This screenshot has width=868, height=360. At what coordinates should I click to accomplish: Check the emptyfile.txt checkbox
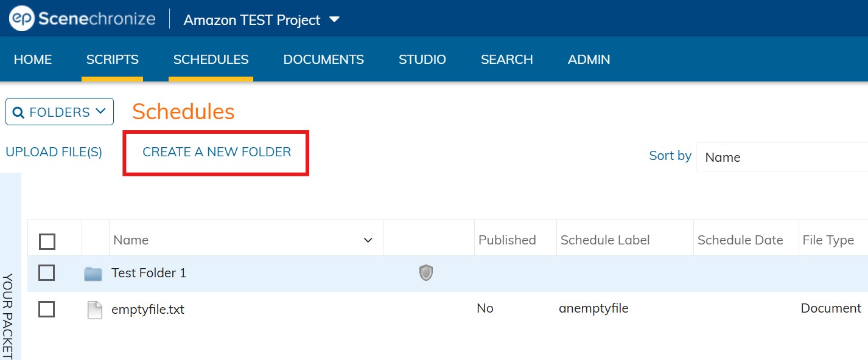point(47,310)
